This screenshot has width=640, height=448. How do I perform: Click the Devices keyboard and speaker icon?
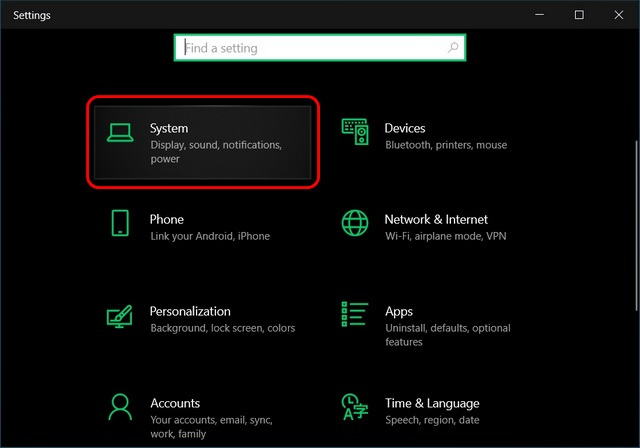[x=355, y=132]
